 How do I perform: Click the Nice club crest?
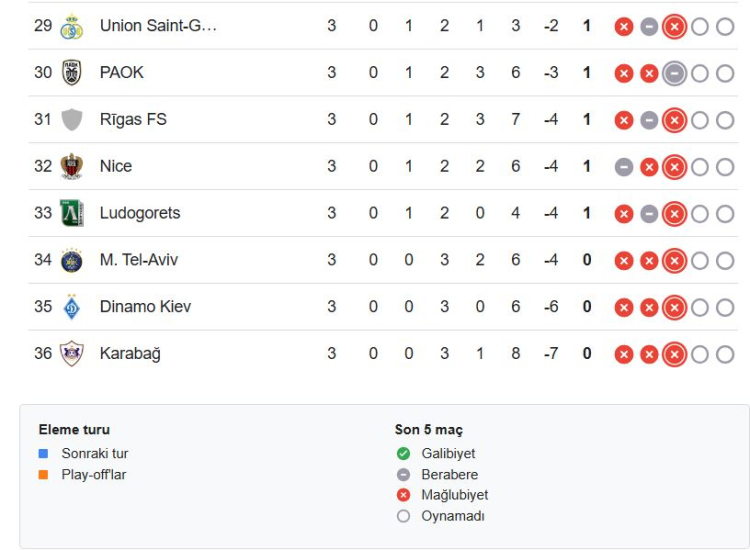[72, 166]
